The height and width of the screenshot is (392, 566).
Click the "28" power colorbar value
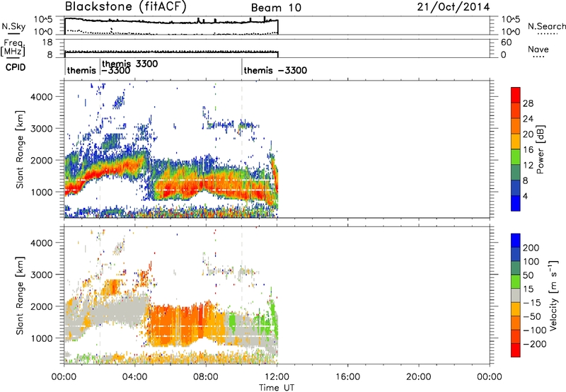528,103
